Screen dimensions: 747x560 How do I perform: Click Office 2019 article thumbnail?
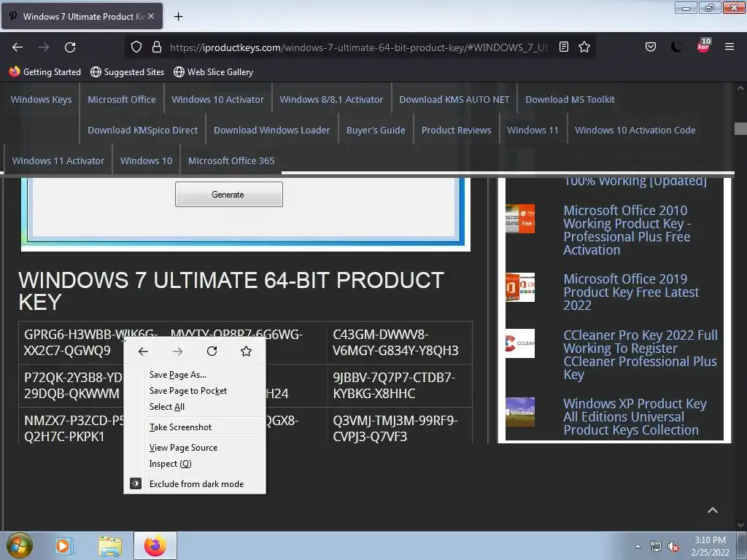tap(519, 287)
